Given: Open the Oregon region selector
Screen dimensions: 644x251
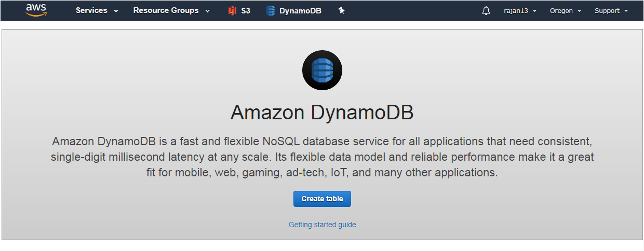Looking at the screenshot, I should click(x=561, y=11).
